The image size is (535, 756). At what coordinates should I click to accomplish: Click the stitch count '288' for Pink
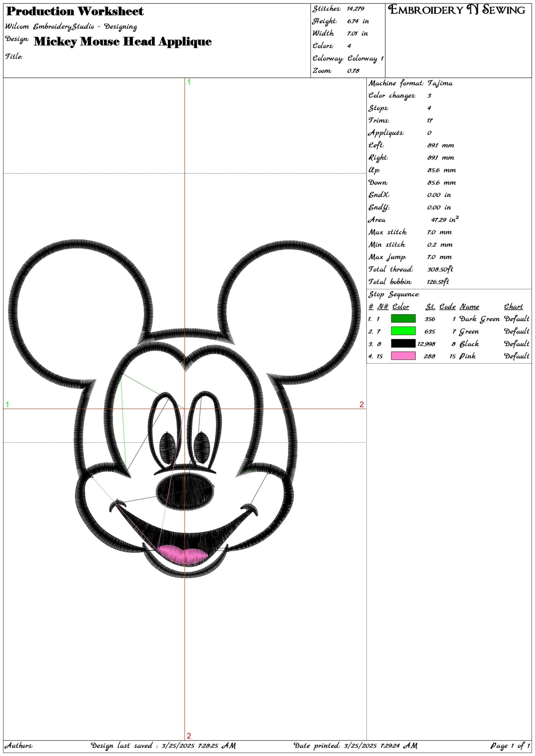click(x=429, y=356)
